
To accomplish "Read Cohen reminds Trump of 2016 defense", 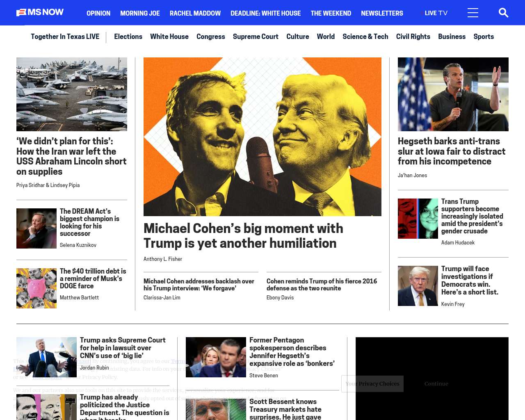I will click(x=322, y=285).
